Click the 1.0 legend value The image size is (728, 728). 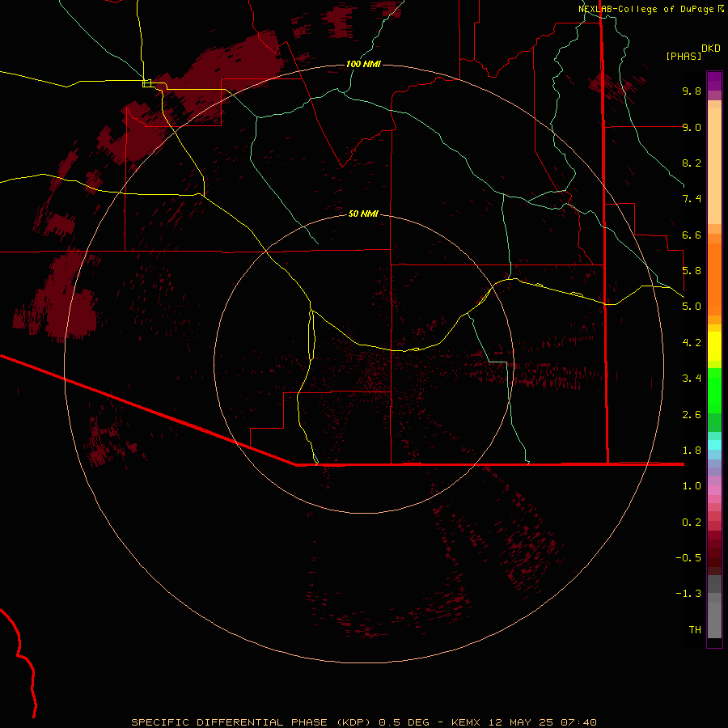click(692, 486)
